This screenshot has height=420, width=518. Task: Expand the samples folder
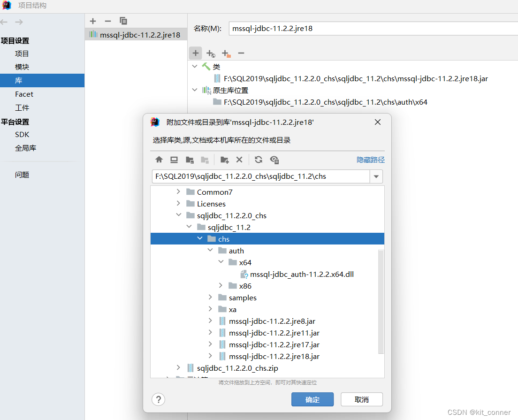coord(210,297)
